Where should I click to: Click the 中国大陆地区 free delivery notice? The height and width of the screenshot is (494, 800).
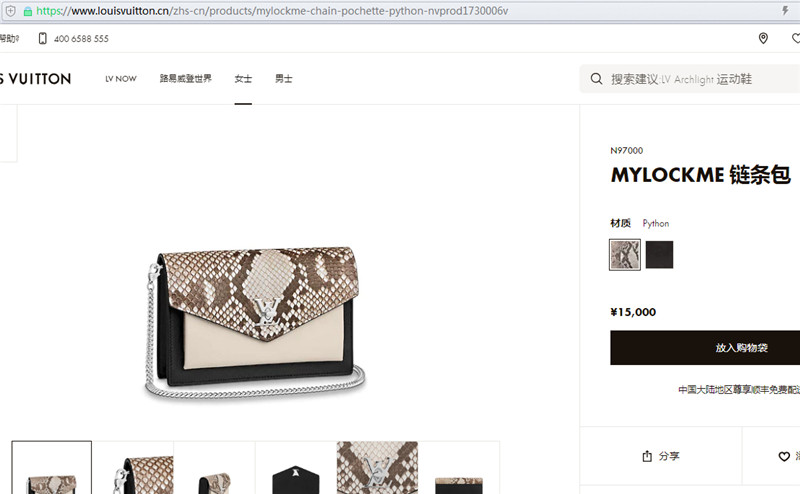[739, 390]
